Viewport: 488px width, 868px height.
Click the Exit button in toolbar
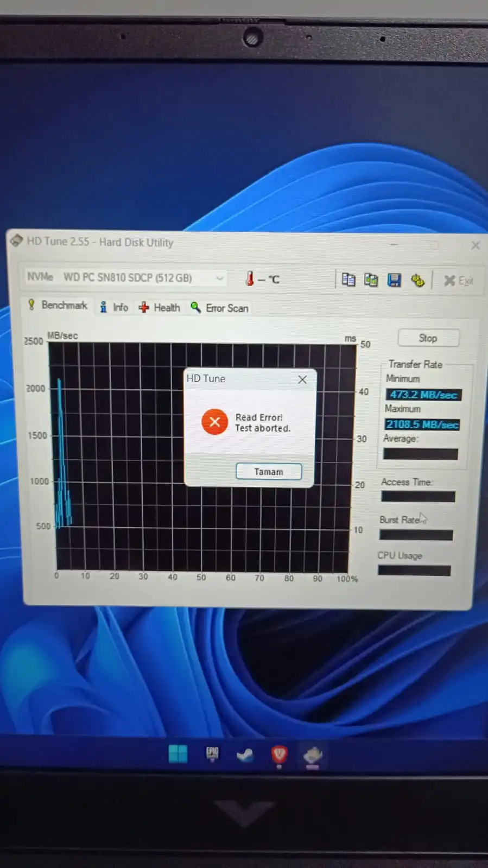[458, 281]
